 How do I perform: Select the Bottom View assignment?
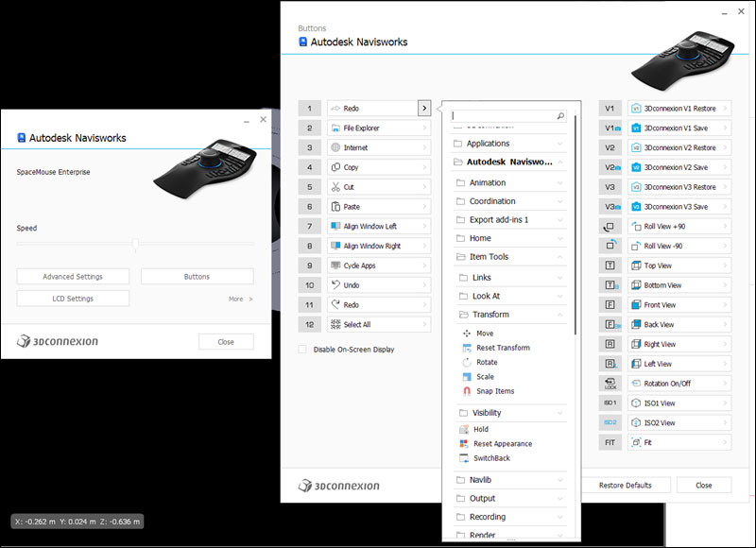coord(679,284)
